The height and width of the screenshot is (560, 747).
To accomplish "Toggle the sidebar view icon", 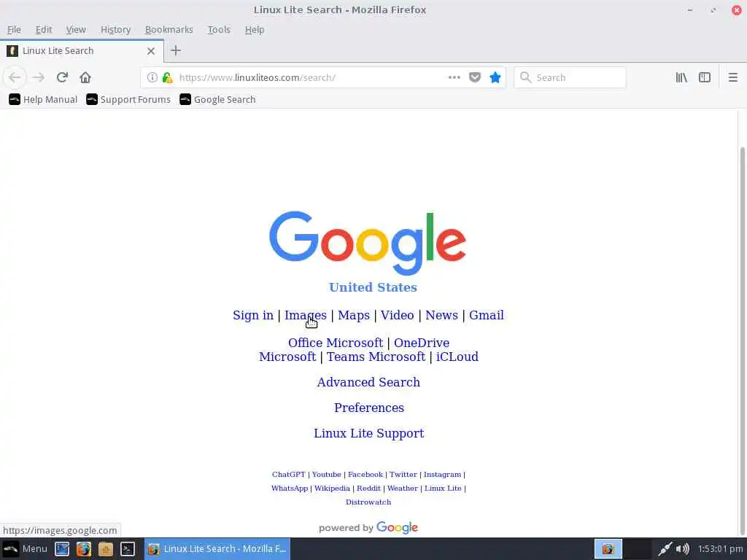I will point(705,77).
